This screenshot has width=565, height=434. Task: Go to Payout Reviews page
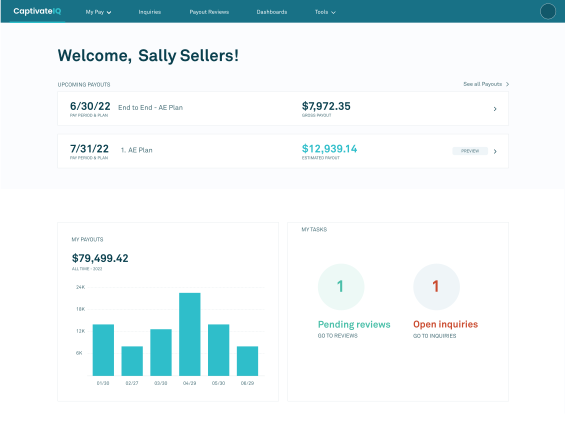pos(209,12)
